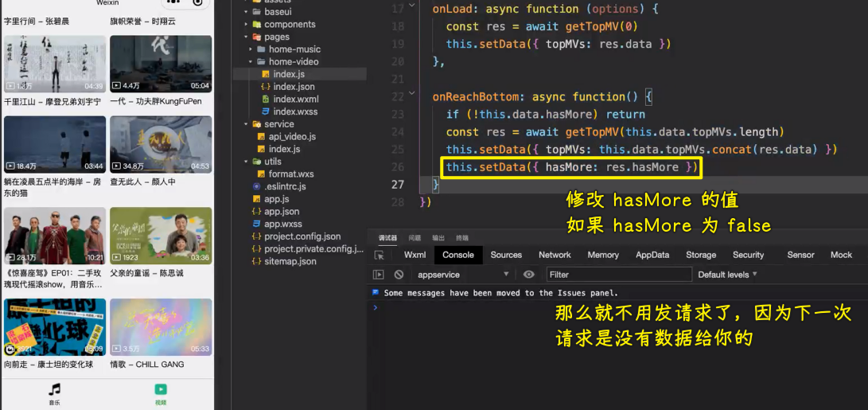Tap the green video play icon in simulator

[x=161, y=389]
